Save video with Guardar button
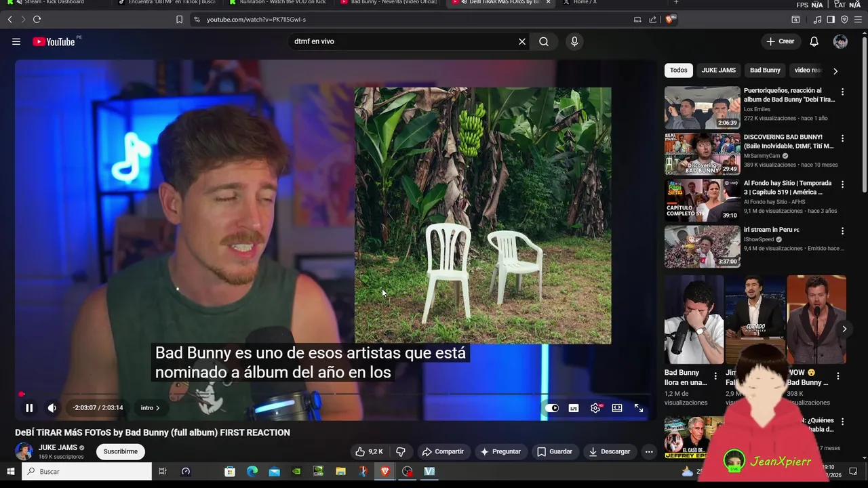 (x=554, y=451)
